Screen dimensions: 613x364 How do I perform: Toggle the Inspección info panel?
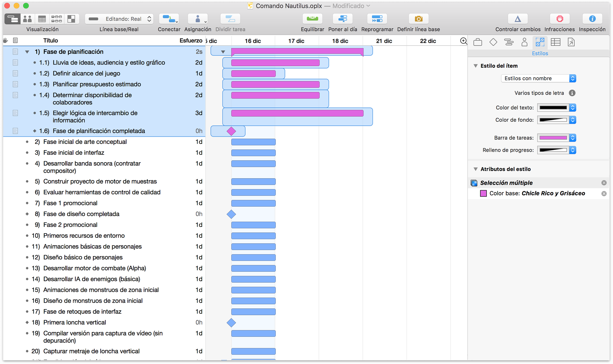pyautogui.click(x=592, y=19)
